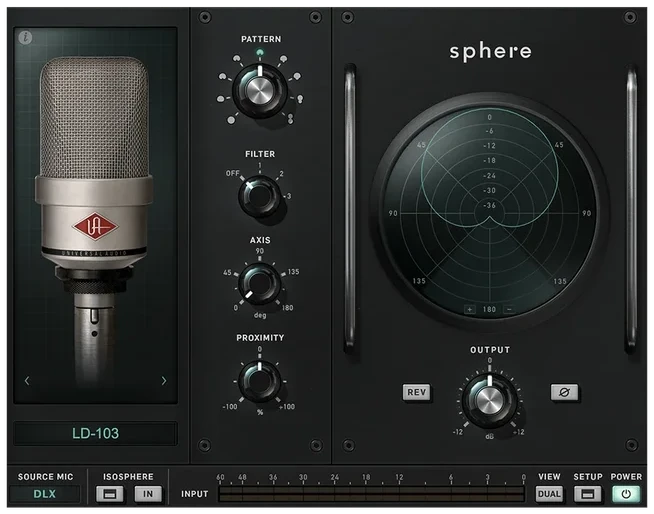The image size is (654, 514).
Task: Click the AXIS knob
Action: click(259, 285)
